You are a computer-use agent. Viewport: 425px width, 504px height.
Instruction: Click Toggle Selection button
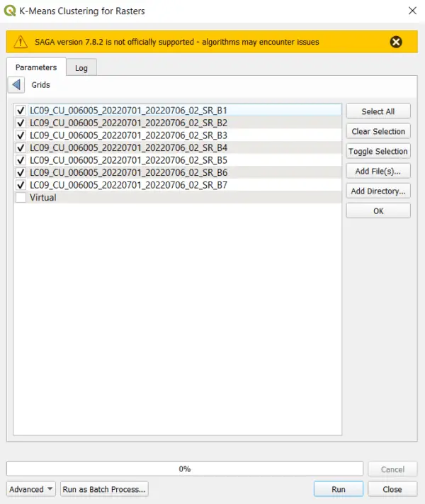pos(378,151)
